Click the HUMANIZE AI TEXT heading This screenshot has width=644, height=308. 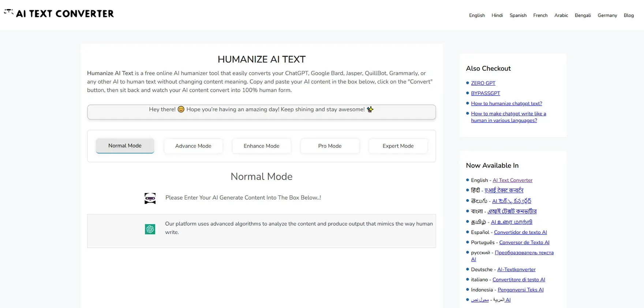point(262,59)
